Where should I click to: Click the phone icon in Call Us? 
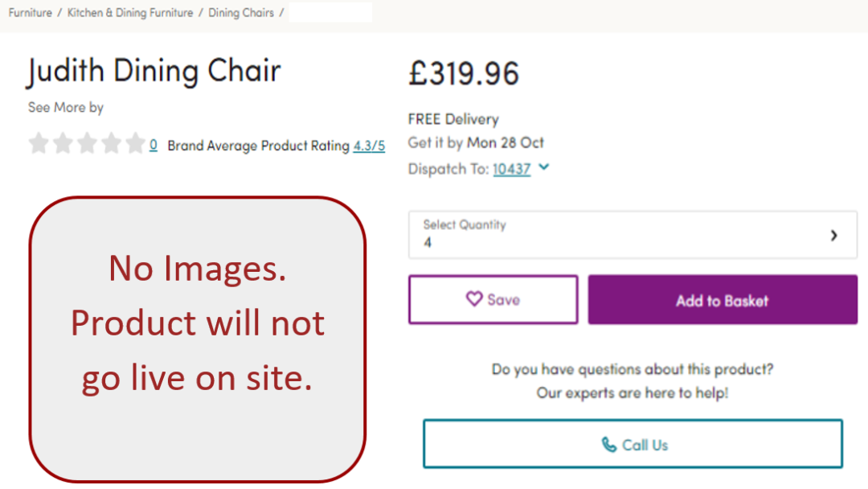click(x=609, y=445)
